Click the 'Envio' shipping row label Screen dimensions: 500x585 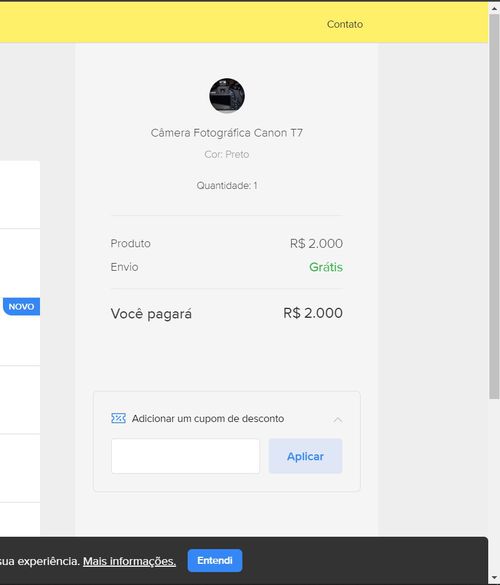124,267
